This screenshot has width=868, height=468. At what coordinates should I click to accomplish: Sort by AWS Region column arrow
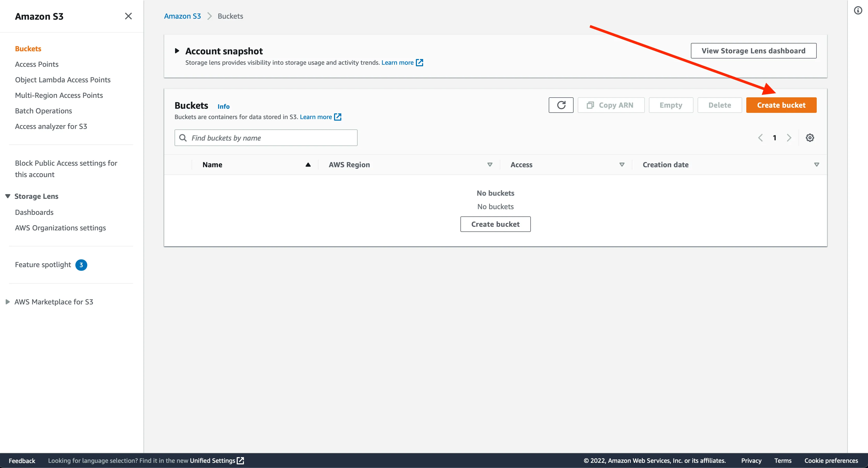pyautogui.click(x=490, y=165)
